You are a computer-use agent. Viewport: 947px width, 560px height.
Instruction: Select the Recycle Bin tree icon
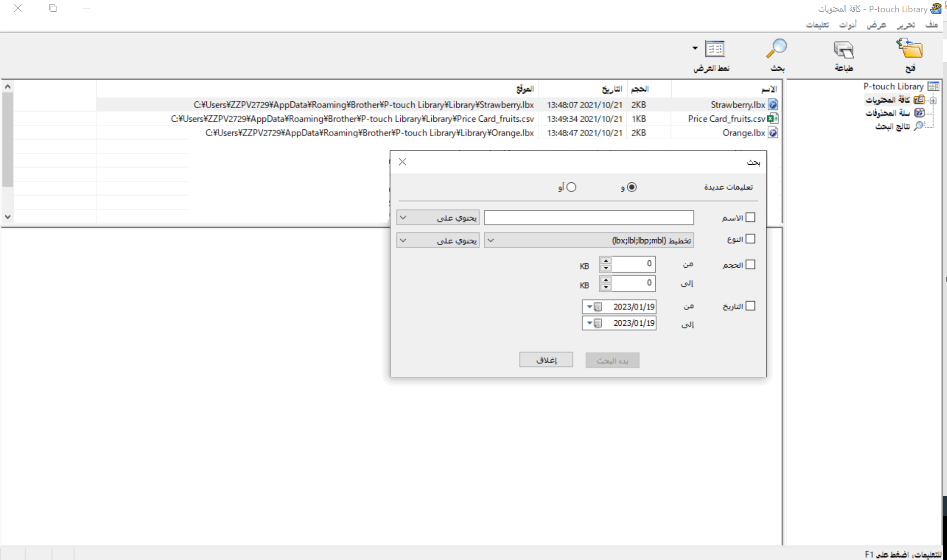pyautogui.click(x=919, y=113)
